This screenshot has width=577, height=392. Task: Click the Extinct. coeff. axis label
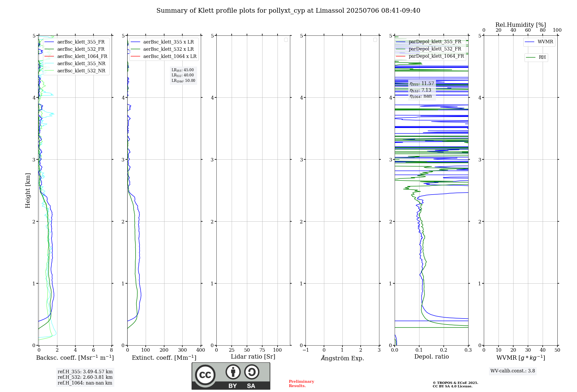click(x=164, y=358)
